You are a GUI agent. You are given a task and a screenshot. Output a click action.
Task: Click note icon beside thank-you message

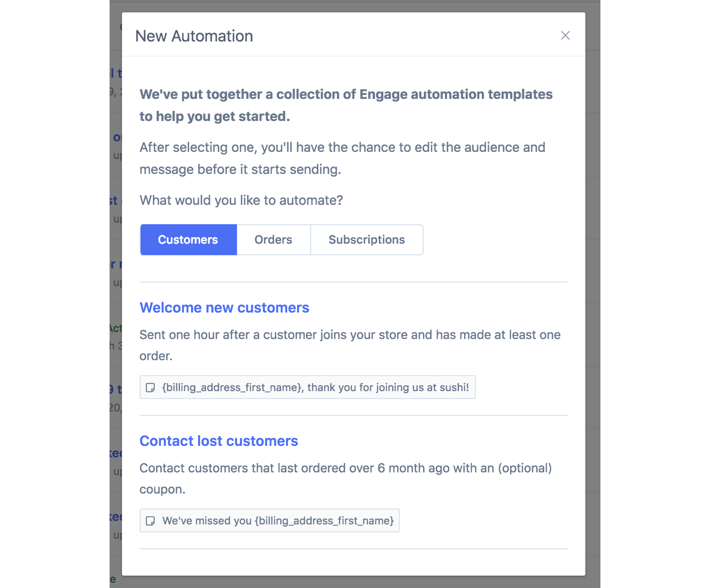(x=150, y=388)
